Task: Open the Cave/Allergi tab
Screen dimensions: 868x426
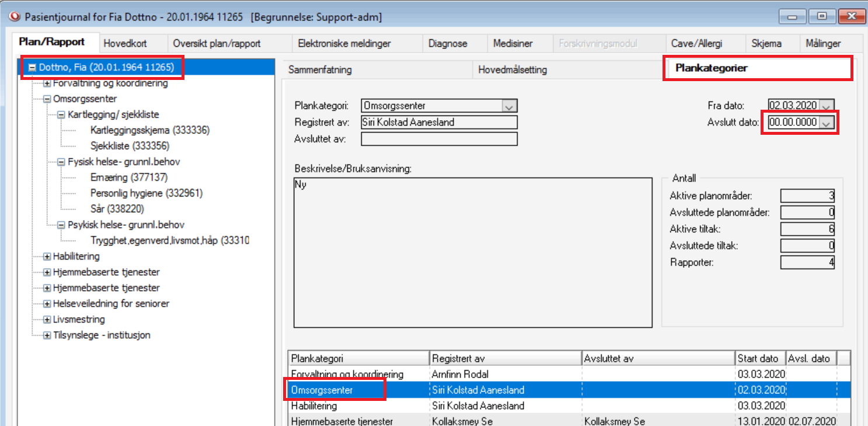Action: (x=705, y=44)
